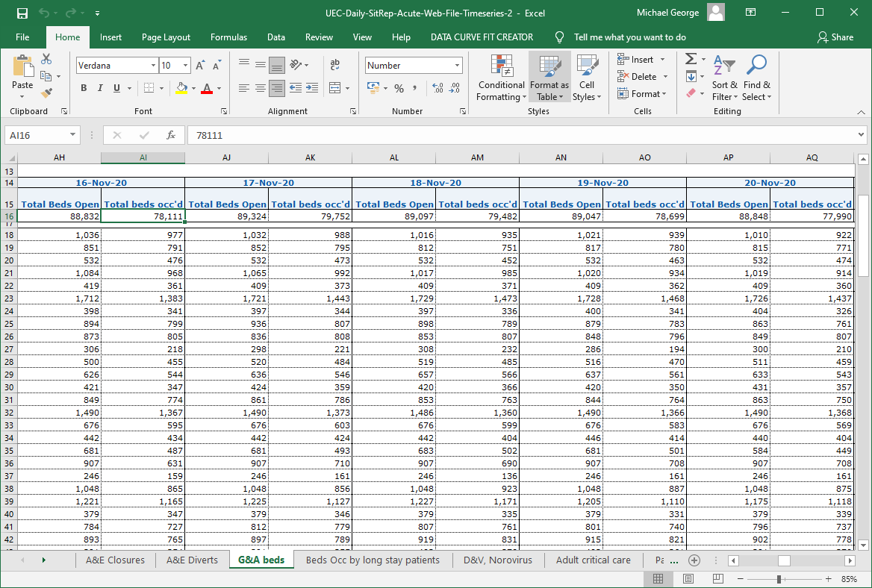
Task: Collapse the ribbon
Action: tap(861, 112)
